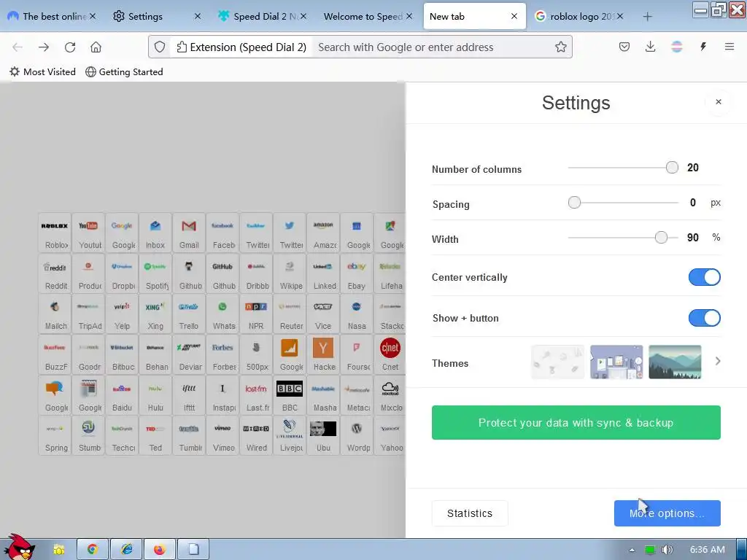Open Firefox from the taskbar
The height and width of the screenshot is (560, 747).
pos(160,550)
